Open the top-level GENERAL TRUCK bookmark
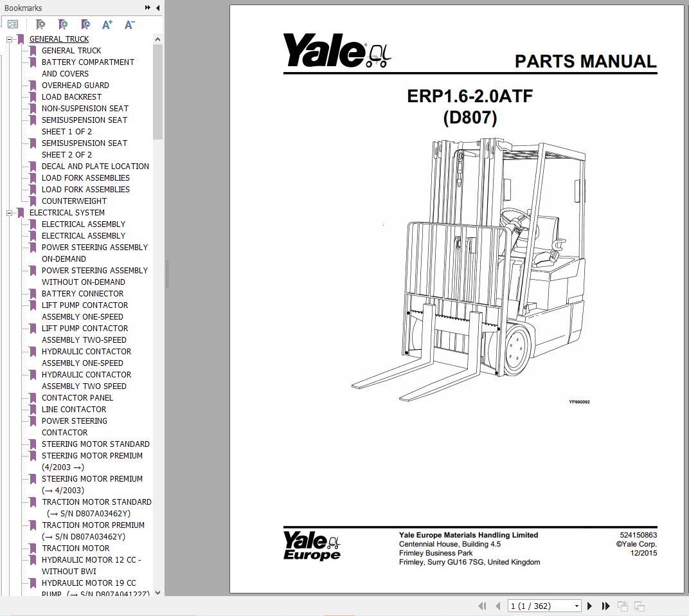 [x=59, y=39]
